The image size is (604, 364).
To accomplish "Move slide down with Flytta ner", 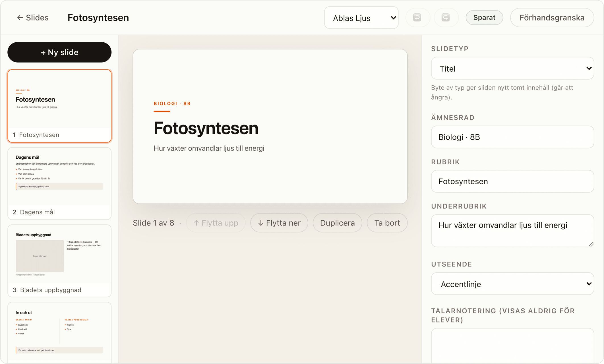I will coord(279,223).
